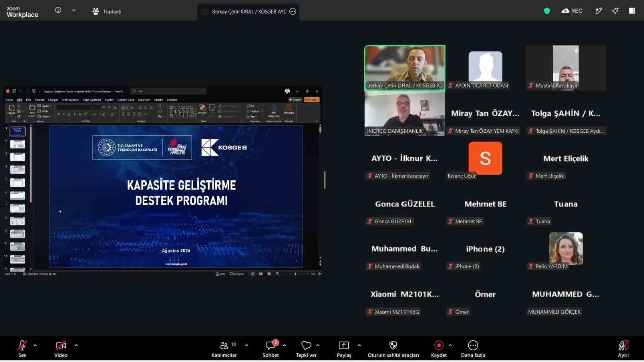This screenshot has height=362, width=644.
Task: Switch to PowerPoint slide sorter view icon
Action: [260, 274]
